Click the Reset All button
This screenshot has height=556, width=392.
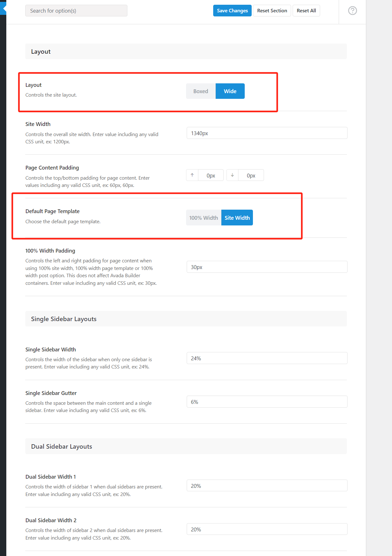pos(306,11)
